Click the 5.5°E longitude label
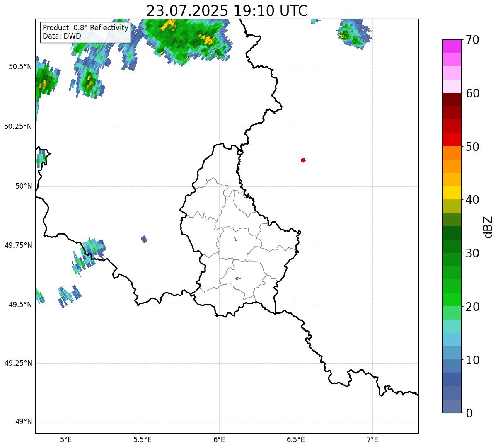Viewport: 498px width, 448px height. click(143, 439)
